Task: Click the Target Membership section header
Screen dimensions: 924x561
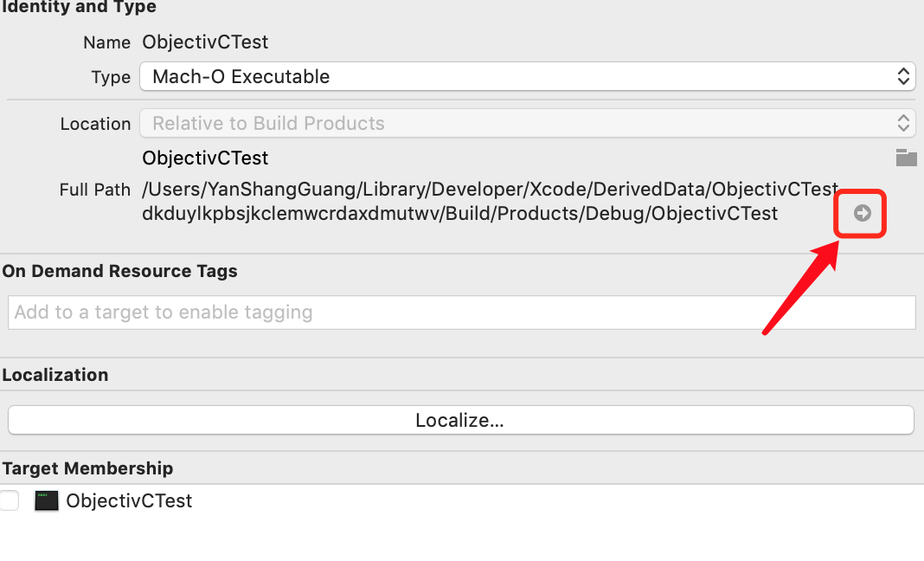Action: coord(87,468)
